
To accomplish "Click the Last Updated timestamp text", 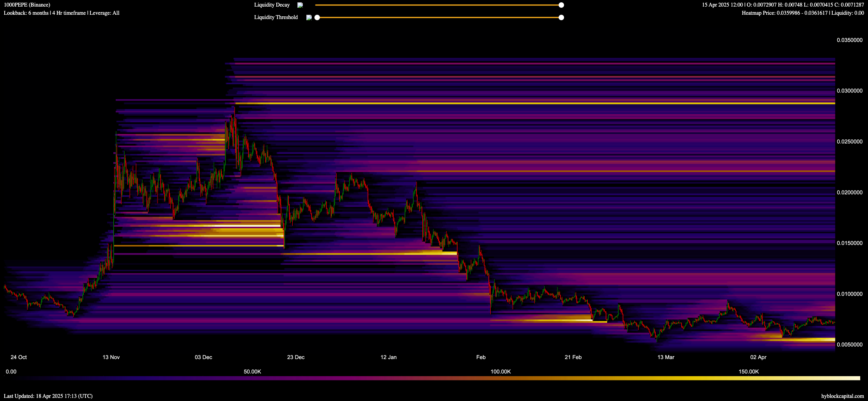I will (48, 396).
